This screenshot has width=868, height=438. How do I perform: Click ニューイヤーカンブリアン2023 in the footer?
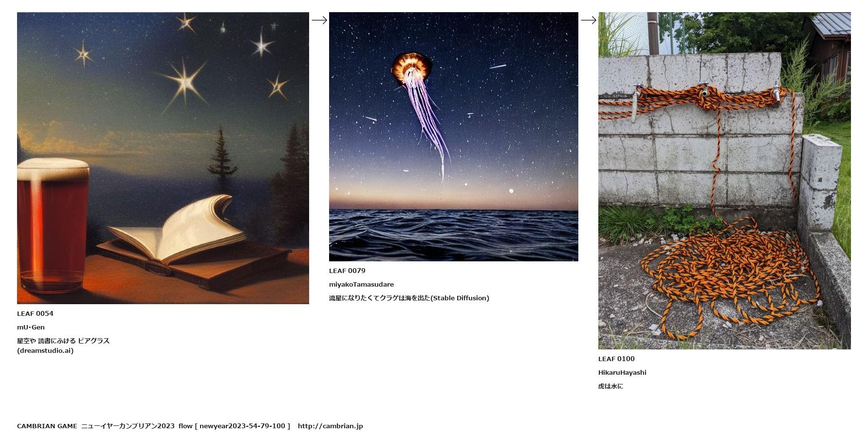coord(128,426)
